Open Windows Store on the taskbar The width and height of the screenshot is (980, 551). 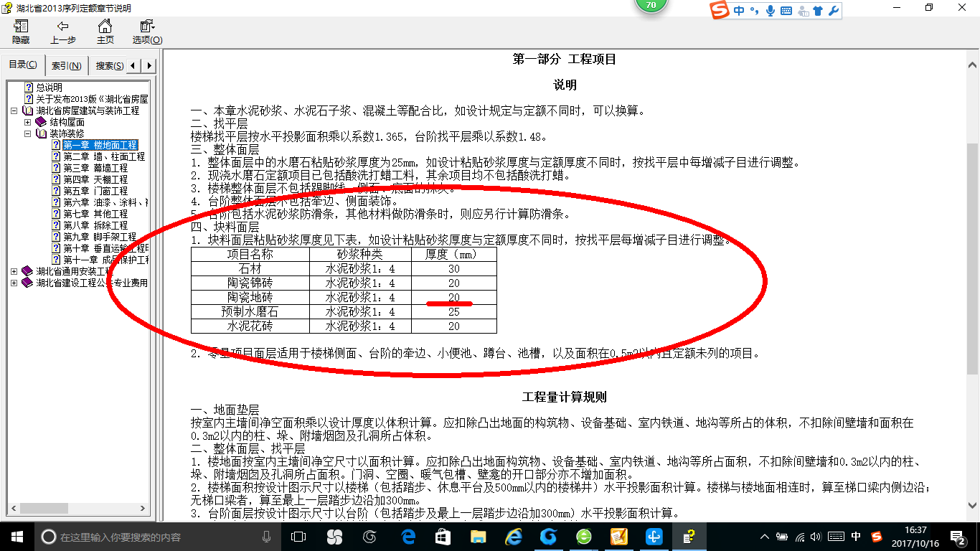[443, 536]
